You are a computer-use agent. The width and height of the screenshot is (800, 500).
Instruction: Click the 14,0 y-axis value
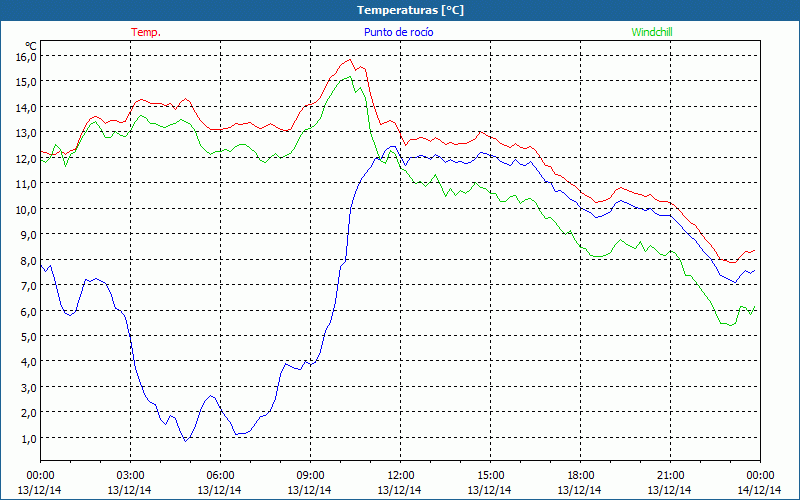(26, 108)
